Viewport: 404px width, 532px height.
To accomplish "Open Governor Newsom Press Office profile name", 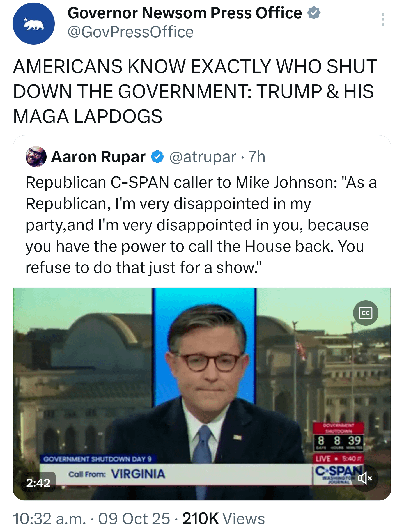I will point(185,13).
